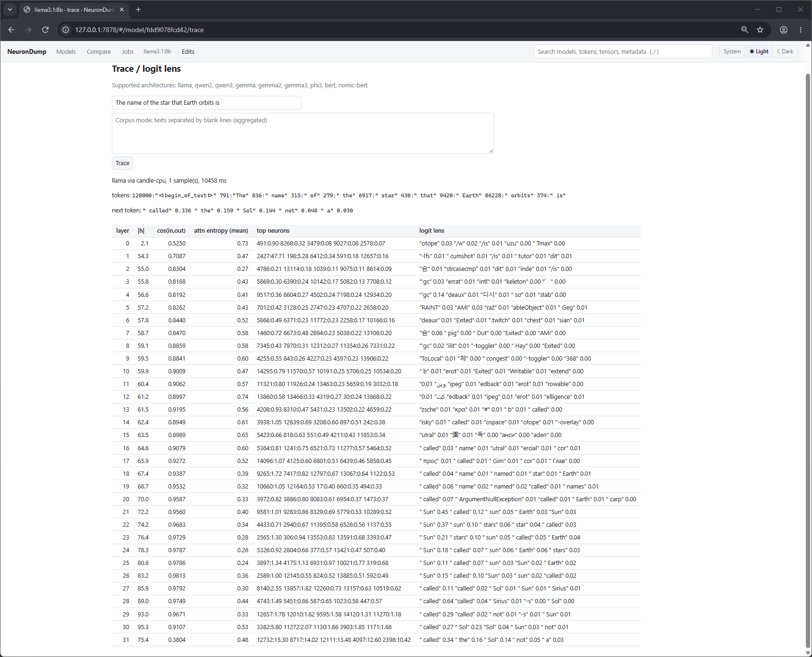Viewport: 812px width, 657px height.
Task: Bookmark this page with the star icon
Action: coord(760,30)
